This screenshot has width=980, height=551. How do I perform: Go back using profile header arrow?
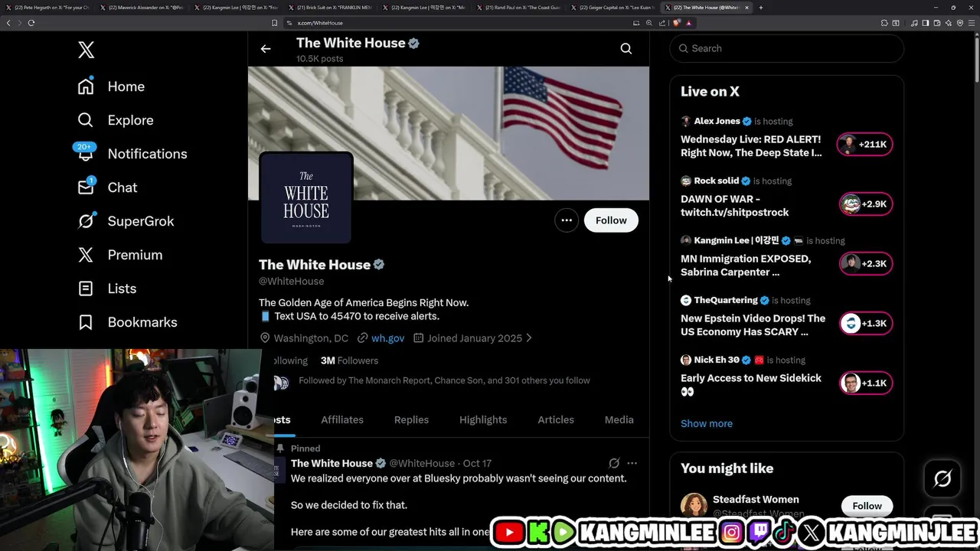click(x=266, y=49)
